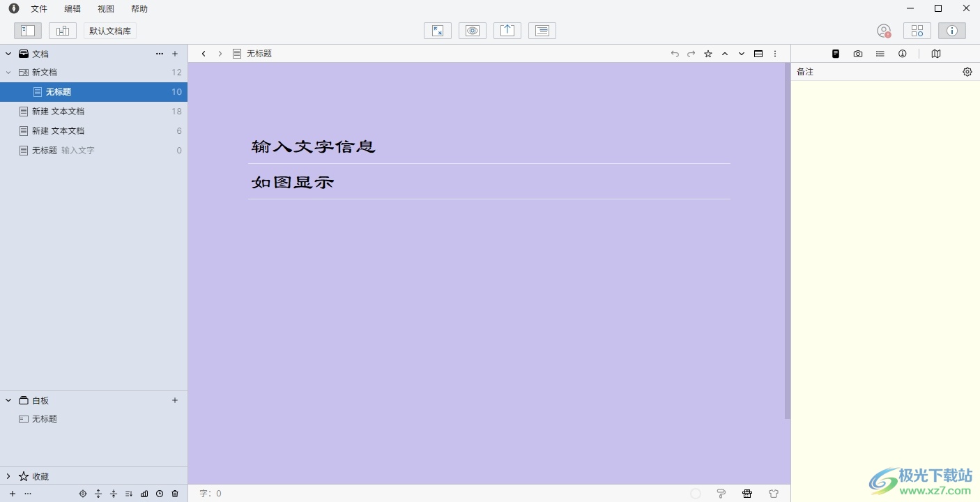Viewport: 980px width, 502px height.
Task: Open the sort order icon
Action: 129,494
